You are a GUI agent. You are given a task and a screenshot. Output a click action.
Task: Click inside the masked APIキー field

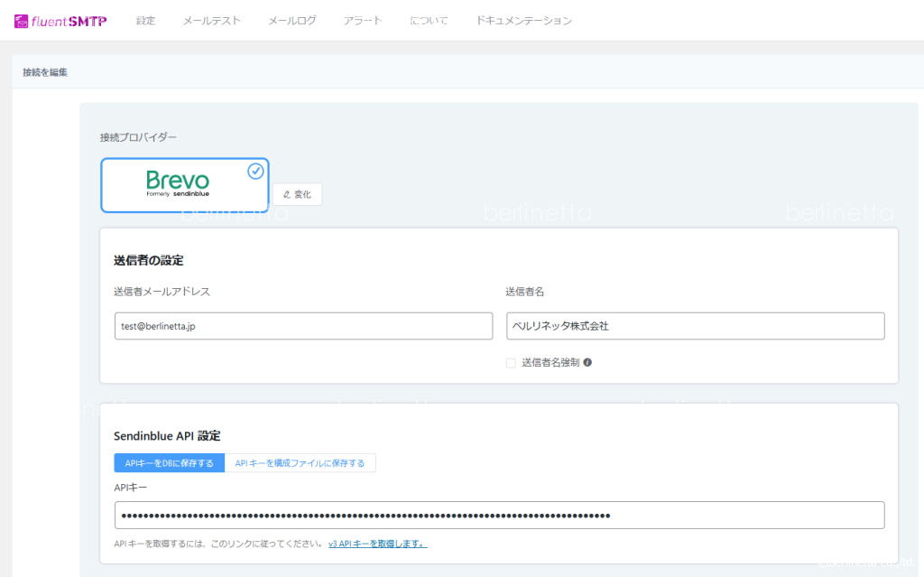pos(499,515)
